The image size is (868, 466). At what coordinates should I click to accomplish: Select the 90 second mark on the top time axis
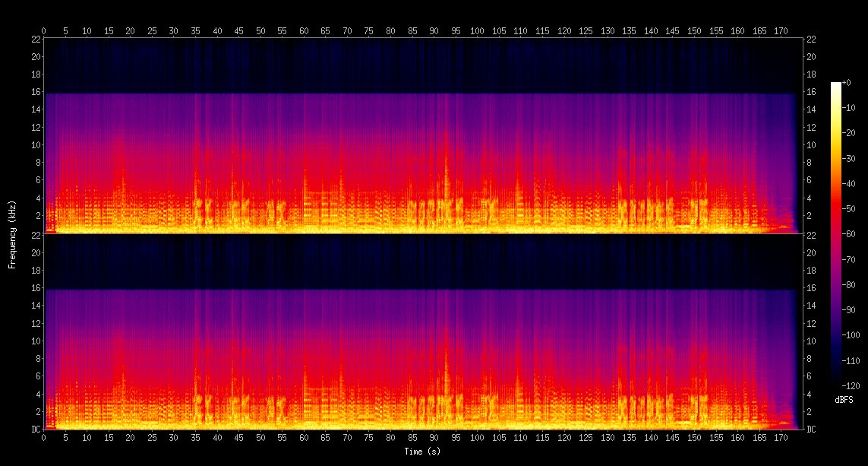tap(434, 31)
